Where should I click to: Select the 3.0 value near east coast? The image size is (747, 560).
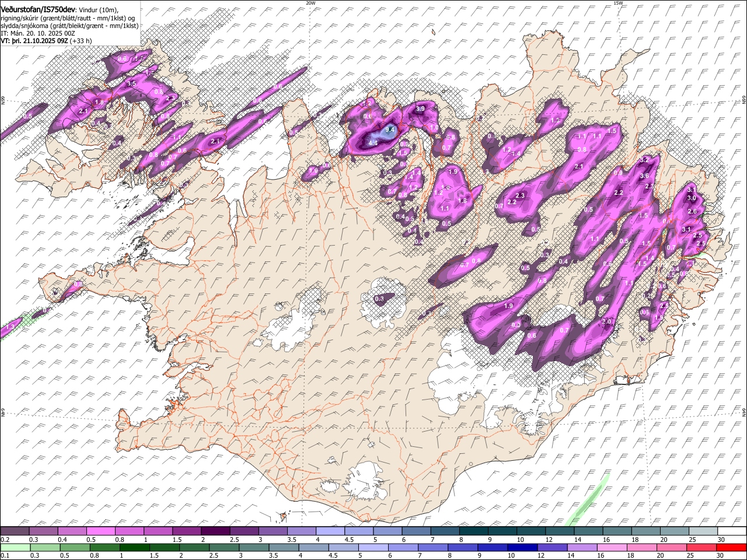[x=692, y=198]
